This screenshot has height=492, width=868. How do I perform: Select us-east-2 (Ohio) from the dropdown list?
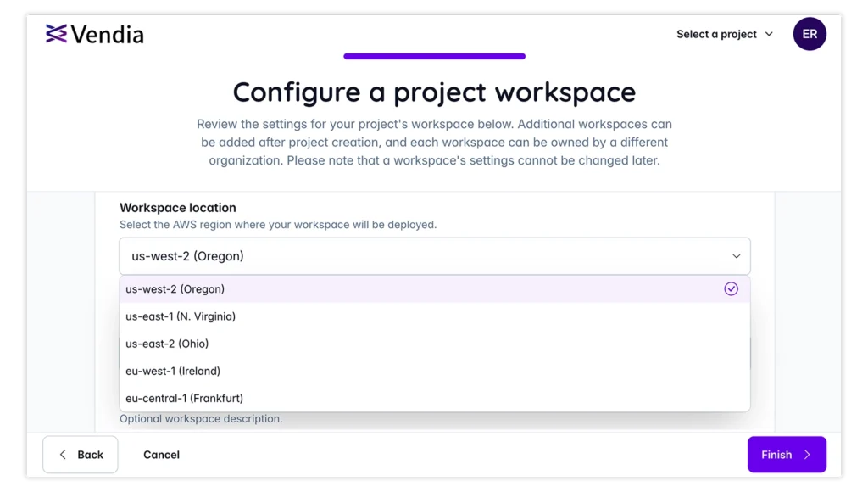coord(167,344)
